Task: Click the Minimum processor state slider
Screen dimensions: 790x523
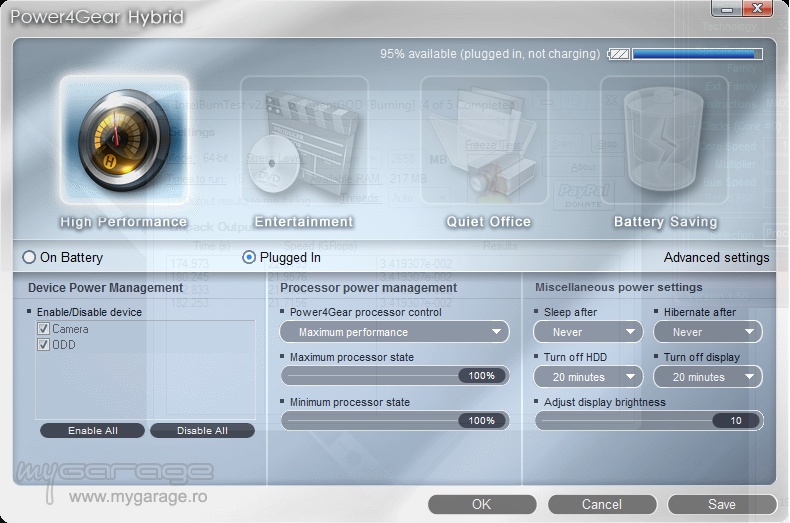Action: coord(394,421)
